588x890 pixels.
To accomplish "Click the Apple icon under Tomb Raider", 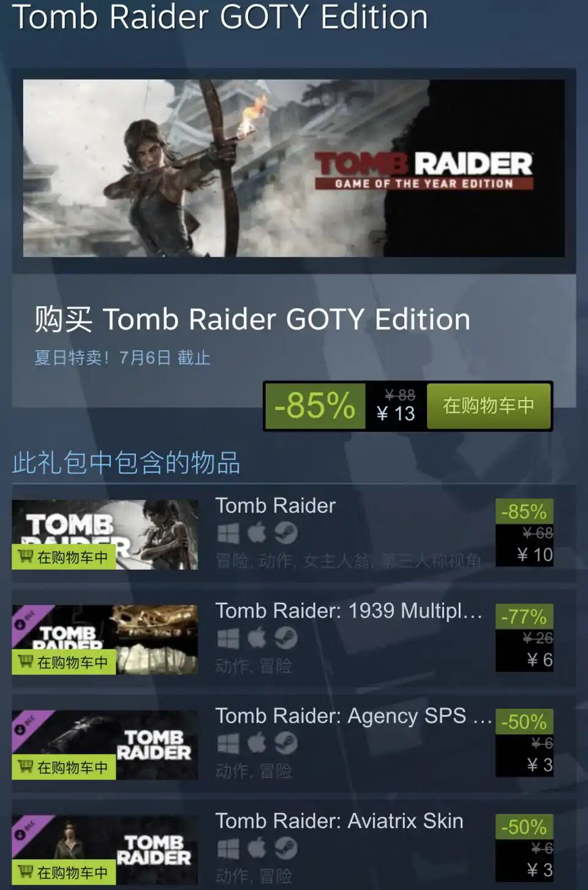I will pyautogui.click(x=257, y=533).
